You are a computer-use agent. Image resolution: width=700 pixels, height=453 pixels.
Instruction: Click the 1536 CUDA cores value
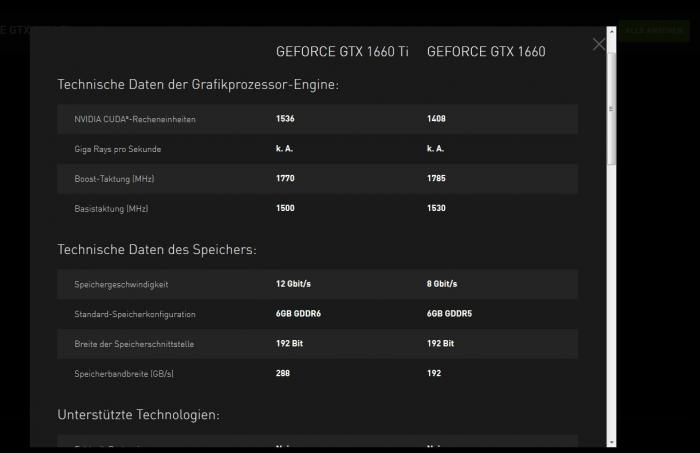[285, 119]
